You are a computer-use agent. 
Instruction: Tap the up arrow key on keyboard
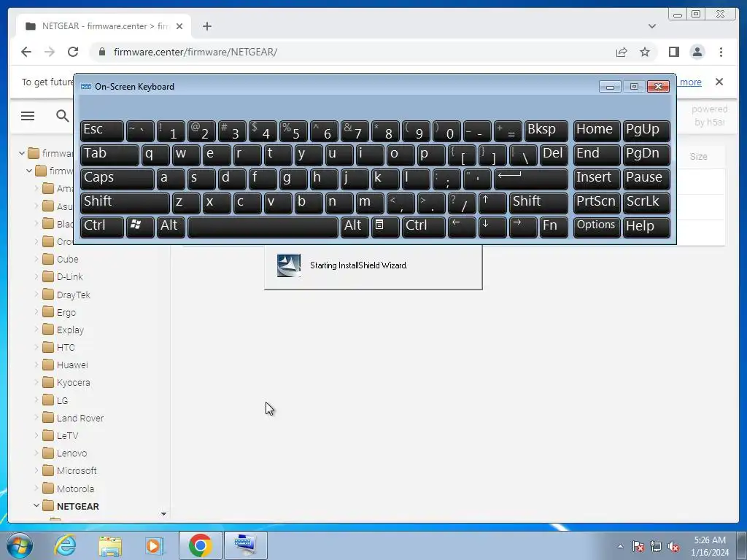coord(492,203)
